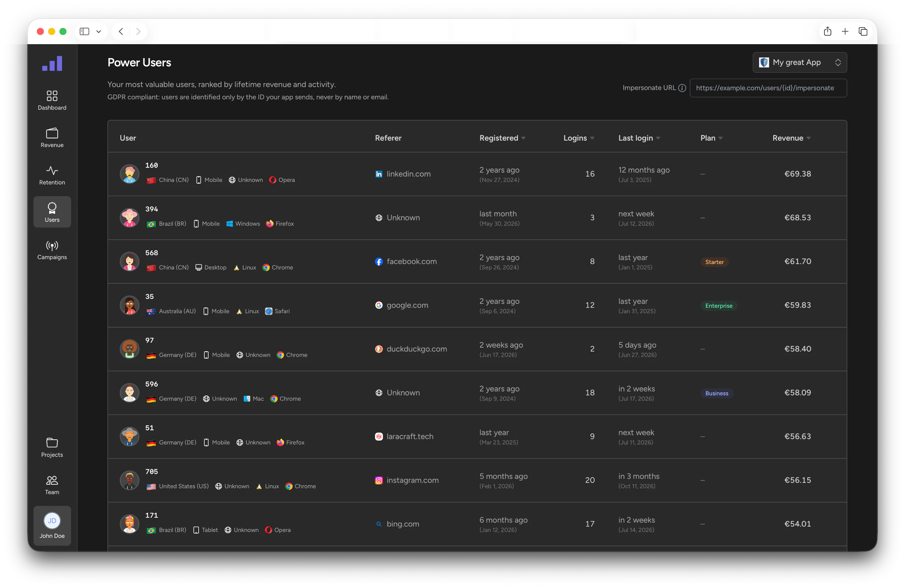905x588 pixels.
Task: Click the Google icon beside google.com
Action: 379,305
